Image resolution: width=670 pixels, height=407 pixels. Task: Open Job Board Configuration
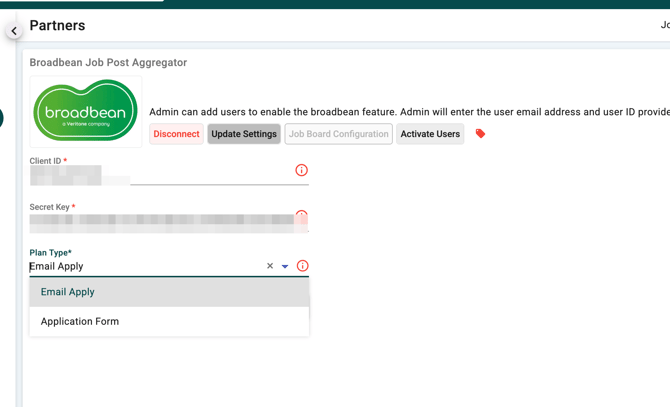338,134
